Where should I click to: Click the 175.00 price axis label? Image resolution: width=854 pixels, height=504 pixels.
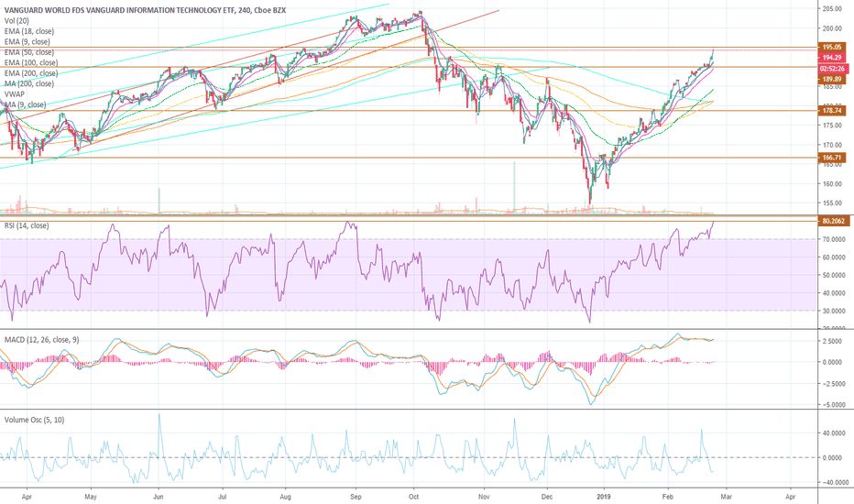832,126
